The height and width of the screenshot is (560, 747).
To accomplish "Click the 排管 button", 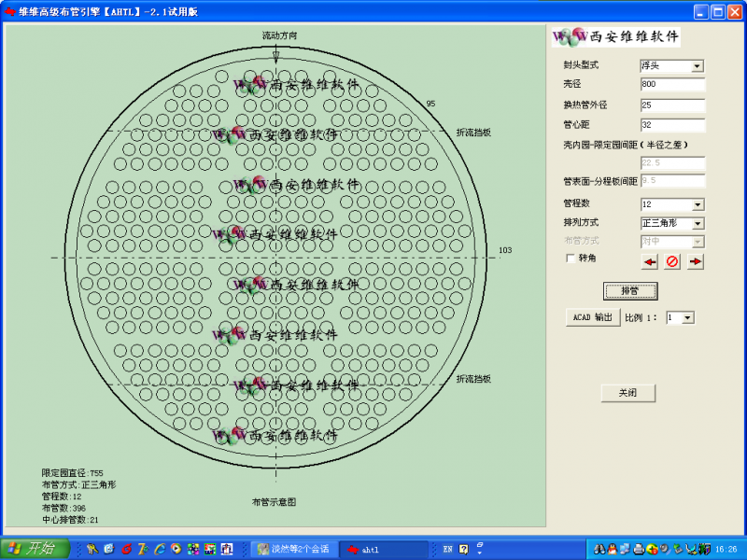I will click(630, 291).
